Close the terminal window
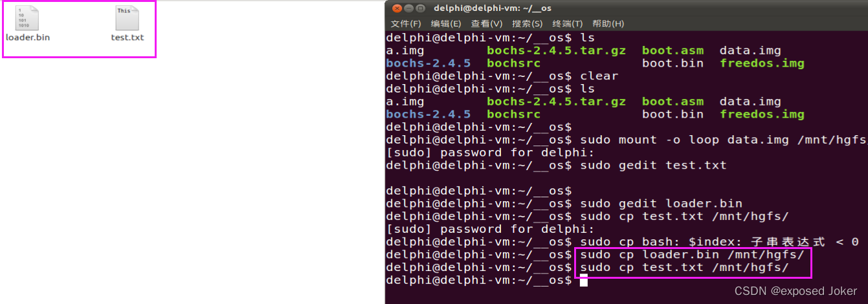868x304 pixels. click(x=395, y=8)
